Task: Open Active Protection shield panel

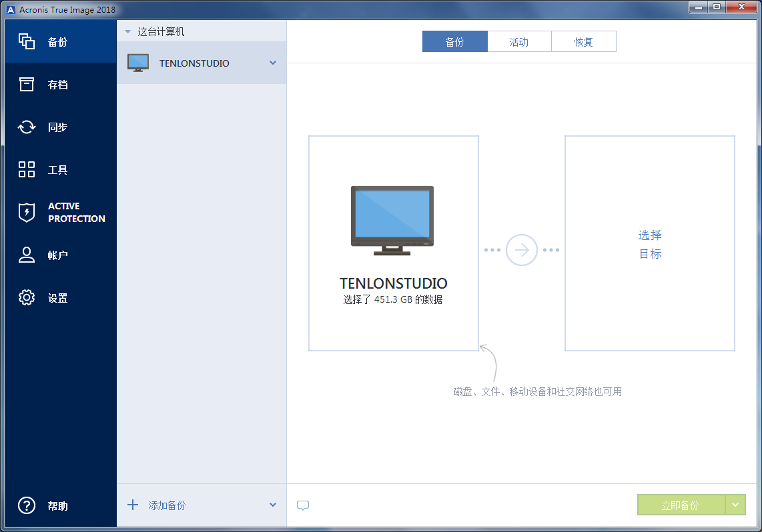Action: point(27,212)
